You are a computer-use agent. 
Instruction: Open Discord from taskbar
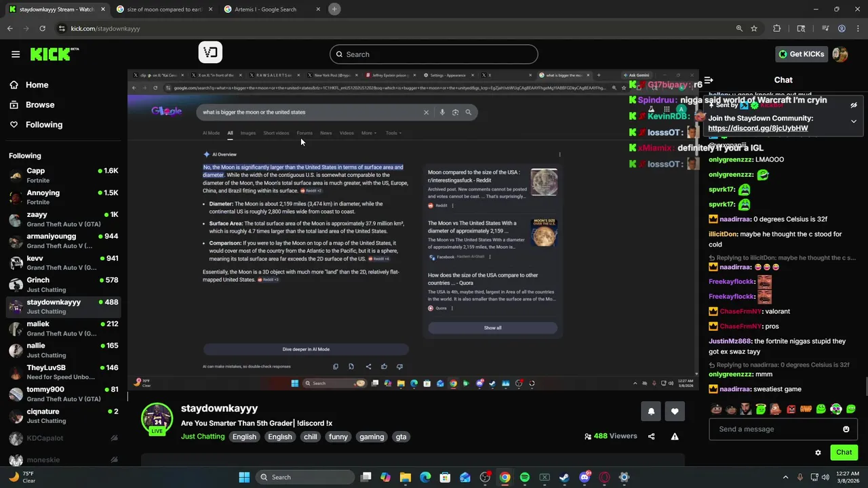[585, 477]
